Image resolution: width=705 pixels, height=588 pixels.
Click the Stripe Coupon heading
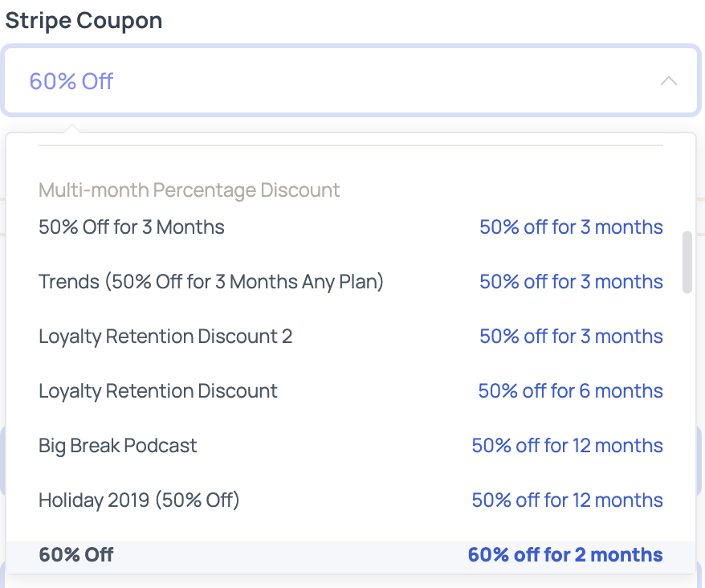point(84,20)
